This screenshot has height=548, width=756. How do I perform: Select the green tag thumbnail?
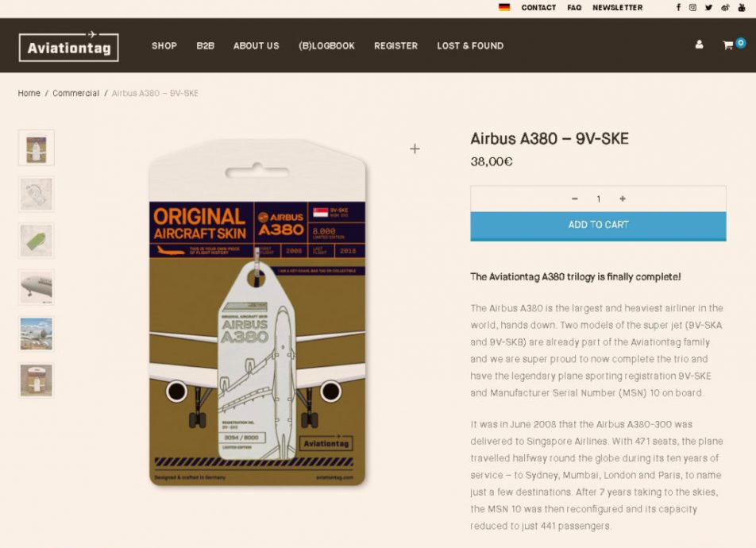coord(37,241)
